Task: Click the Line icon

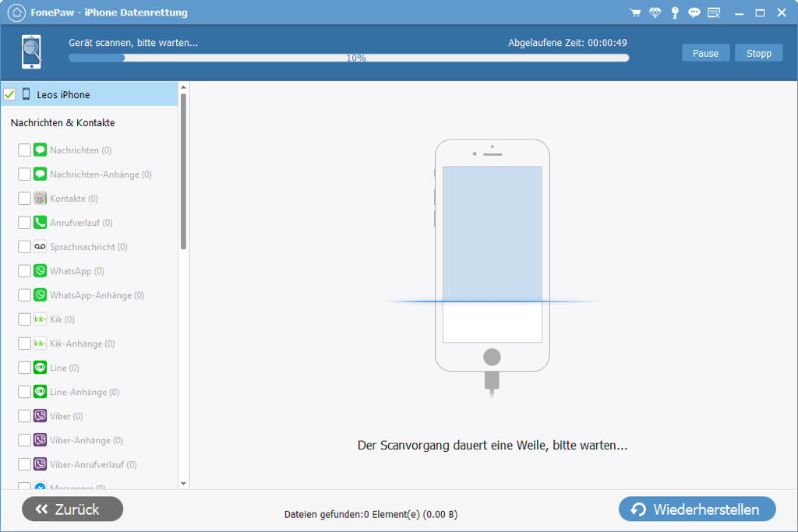Action: (41, 367)
